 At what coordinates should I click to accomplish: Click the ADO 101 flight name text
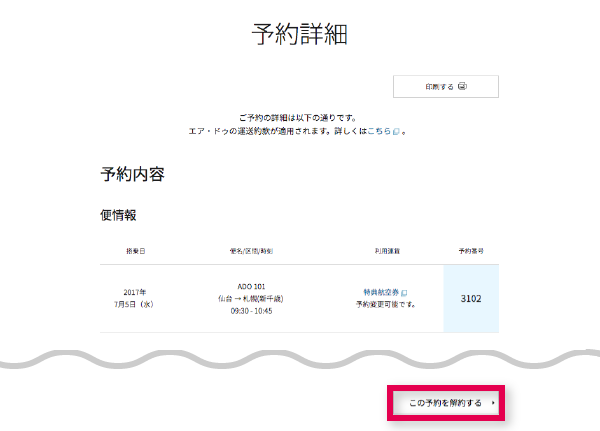251,286
